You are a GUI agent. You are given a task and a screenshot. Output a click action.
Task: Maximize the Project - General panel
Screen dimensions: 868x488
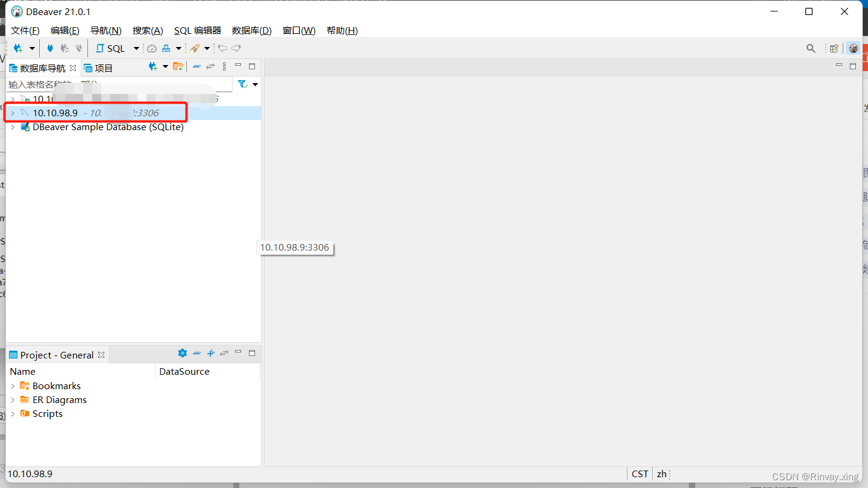[252, 353]
